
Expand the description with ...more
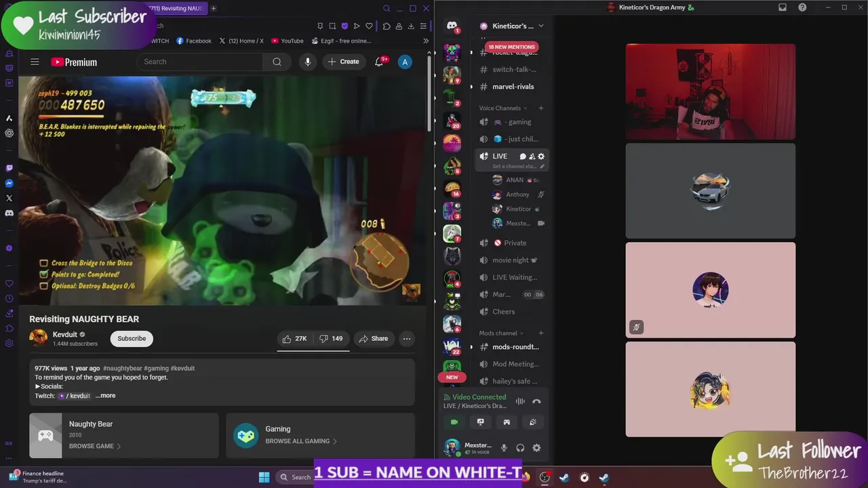tap(106, 396)
